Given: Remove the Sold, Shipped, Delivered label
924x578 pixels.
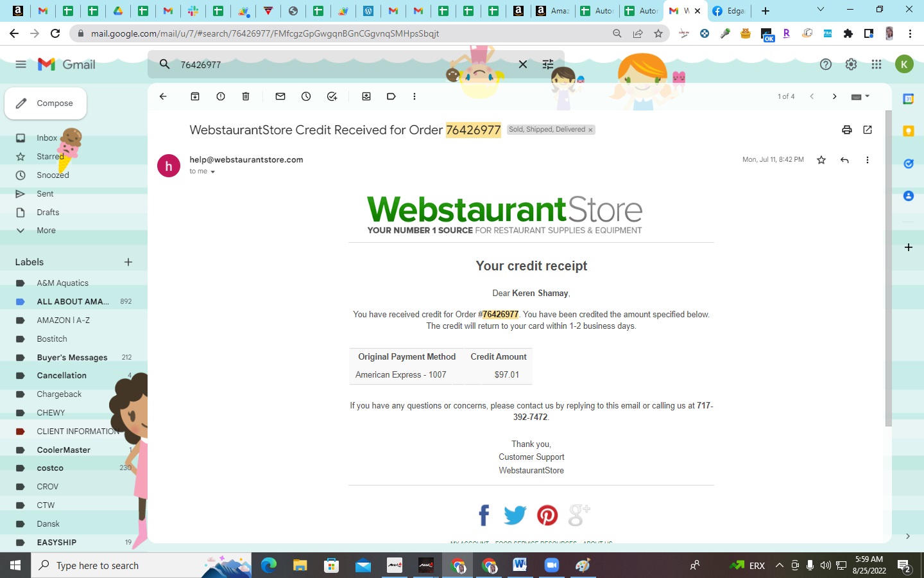Looking at the screenshot, I should point(590,130).
